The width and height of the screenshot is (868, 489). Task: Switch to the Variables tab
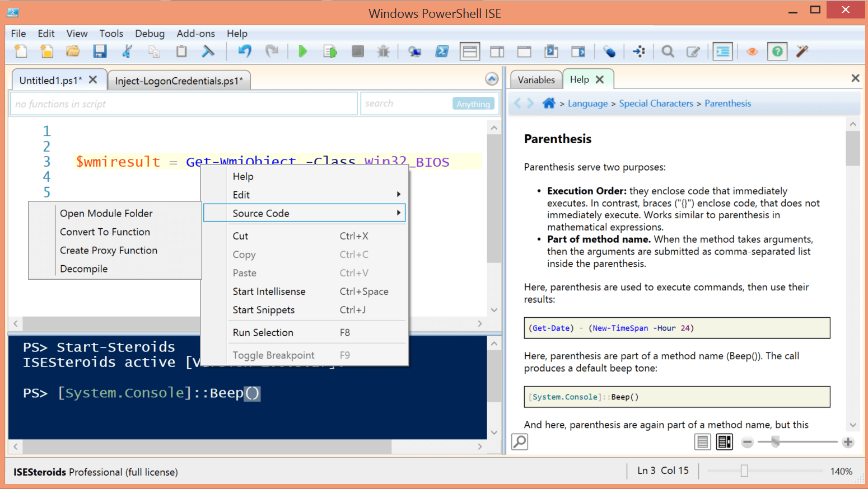point(536,79)
